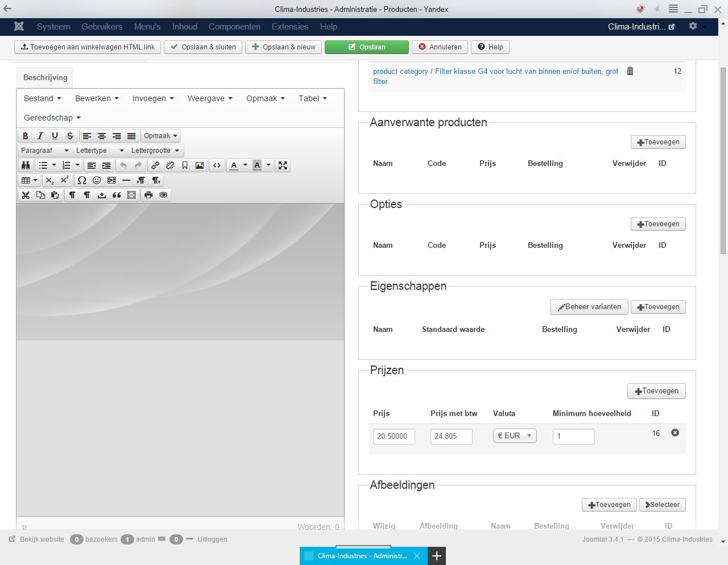
Task: Open the Yandex browser menu icon
Action: point(673,9)
